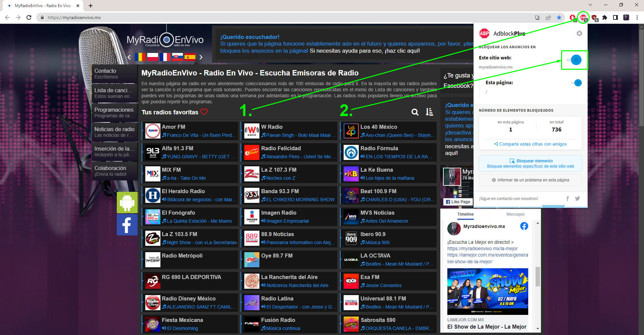Reload the page
644x335 pixels.
(29, 17)
